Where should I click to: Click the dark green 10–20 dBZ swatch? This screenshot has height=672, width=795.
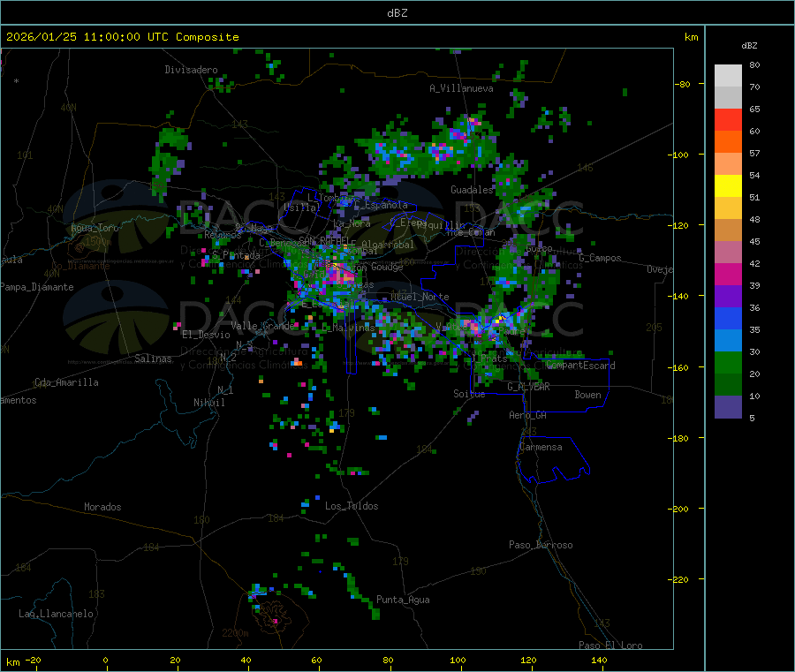[x=728, y=385]
